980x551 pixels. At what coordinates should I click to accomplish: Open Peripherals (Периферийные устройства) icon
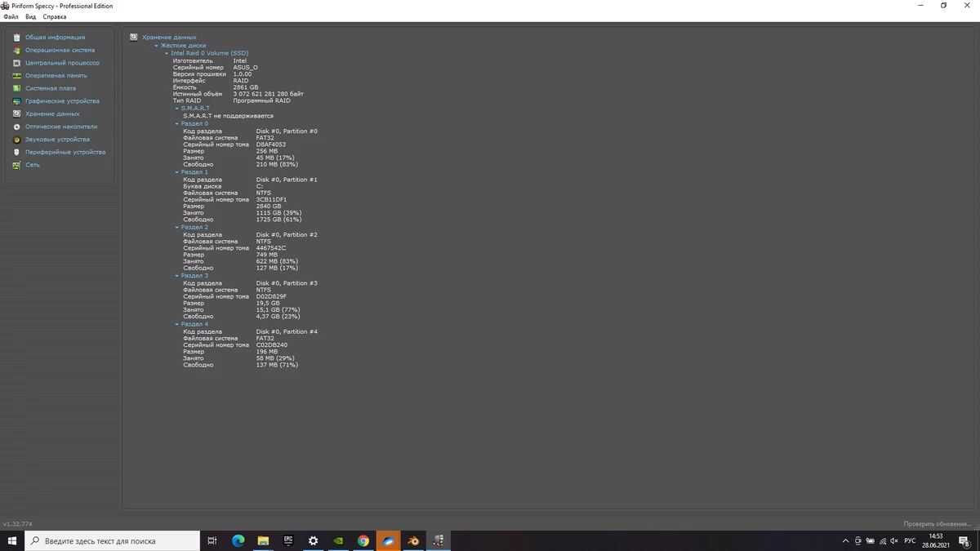(16, 152)
